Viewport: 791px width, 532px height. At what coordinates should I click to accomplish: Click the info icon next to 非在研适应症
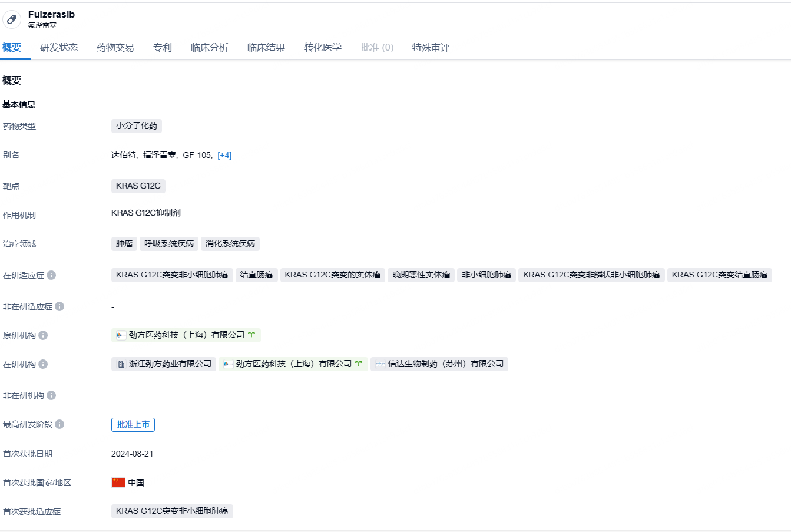pos(59,306)
